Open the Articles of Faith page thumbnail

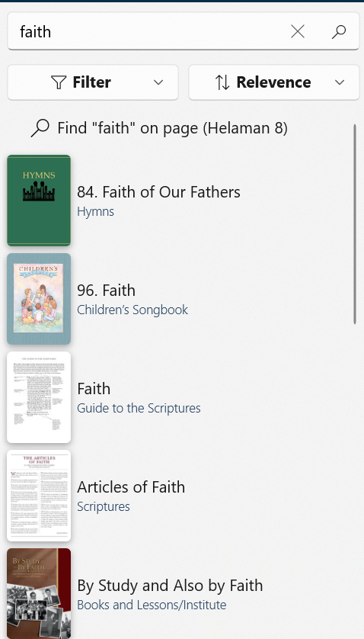pos(39,496)
